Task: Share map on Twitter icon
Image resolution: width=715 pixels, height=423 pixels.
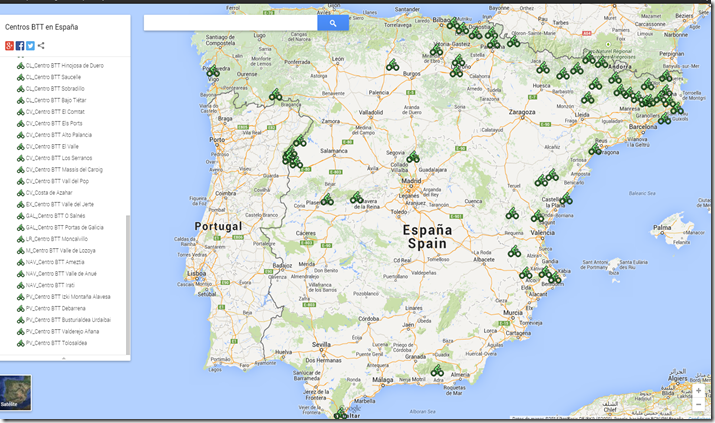Action: click(30, 46)
